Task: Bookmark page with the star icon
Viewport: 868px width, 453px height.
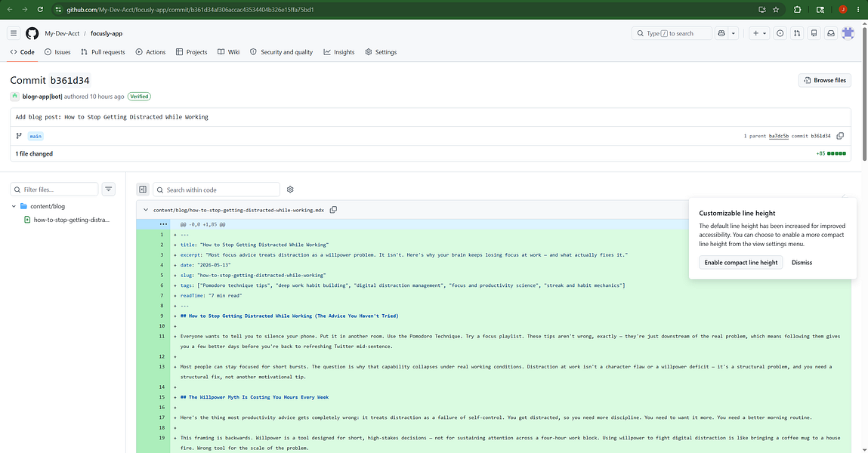Action: 776,9
